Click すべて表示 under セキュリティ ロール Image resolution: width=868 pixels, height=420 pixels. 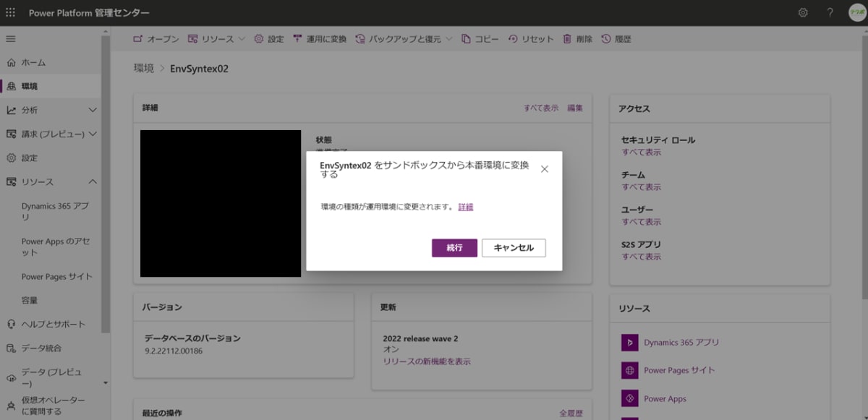[x=642, y=153]
